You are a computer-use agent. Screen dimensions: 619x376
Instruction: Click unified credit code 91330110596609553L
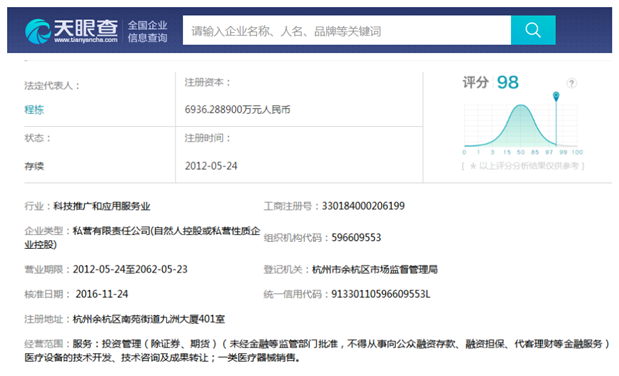(x=381, y=294)
